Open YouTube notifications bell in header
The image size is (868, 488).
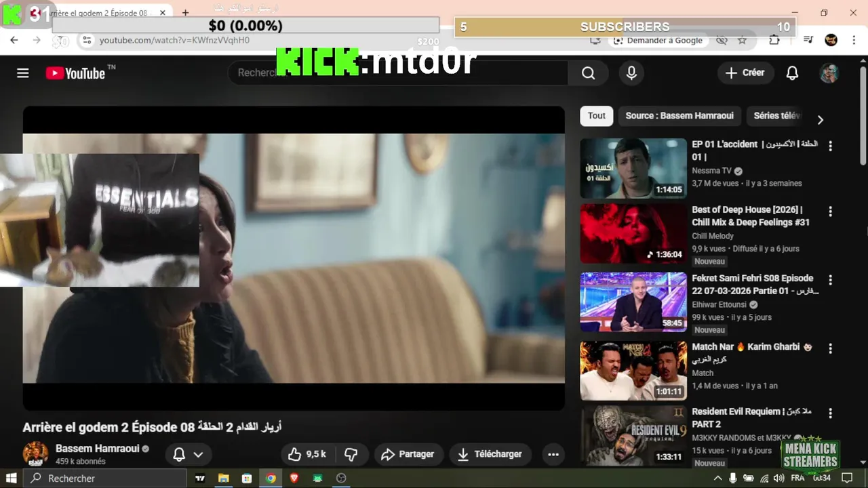click(x=792, y=73)
